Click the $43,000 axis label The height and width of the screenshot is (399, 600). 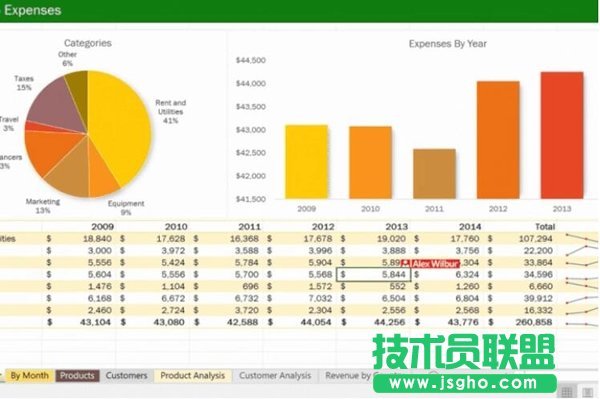251,130
